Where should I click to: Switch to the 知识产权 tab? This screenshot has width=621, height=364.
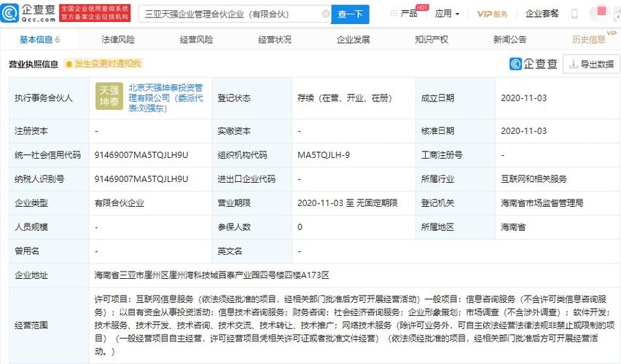coord(431,39)
